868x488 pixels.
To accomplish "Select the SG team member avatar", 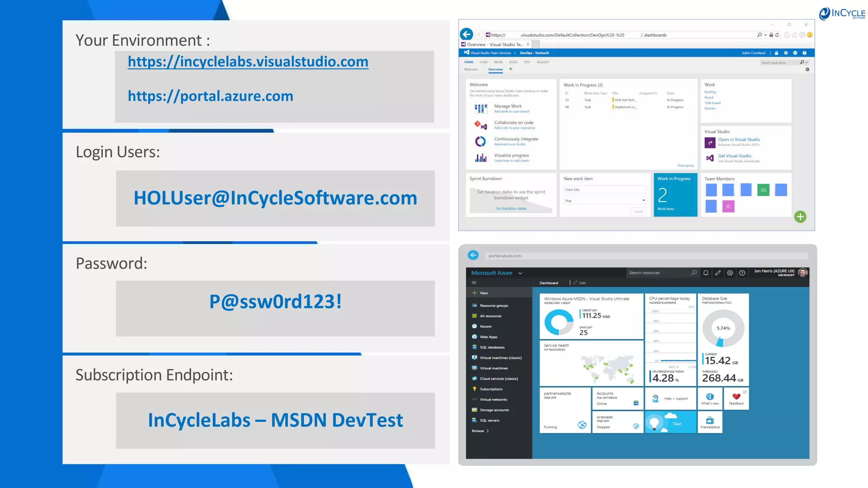I will 763,190.
